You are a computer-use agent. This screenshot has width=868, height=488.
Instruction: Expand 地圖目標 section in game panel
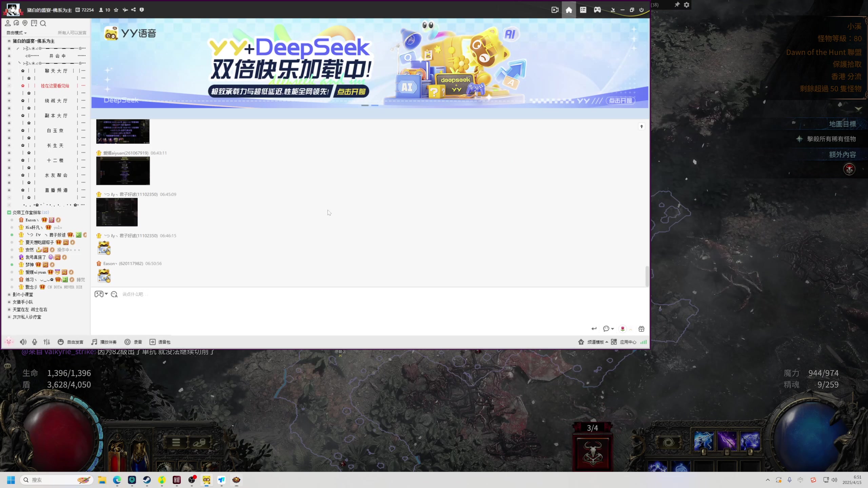tap(843, 124)
